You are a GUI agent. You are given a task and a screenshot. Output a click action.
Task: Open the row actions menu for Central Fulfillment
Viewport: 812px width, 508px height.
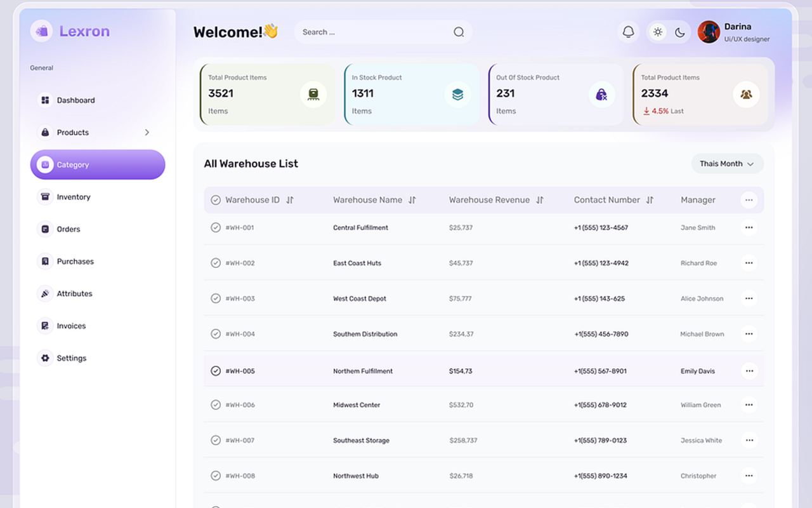pos(749,227)
